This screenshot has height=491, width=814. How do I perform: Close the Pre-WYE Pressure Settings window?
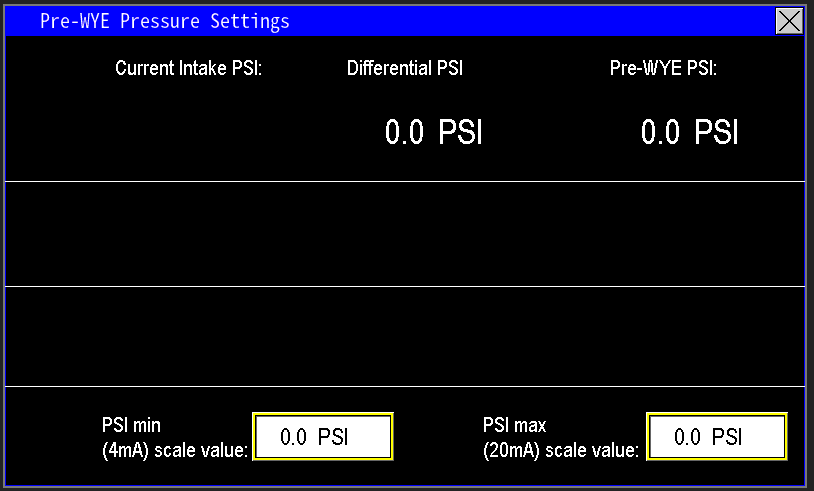click(789, 21)
